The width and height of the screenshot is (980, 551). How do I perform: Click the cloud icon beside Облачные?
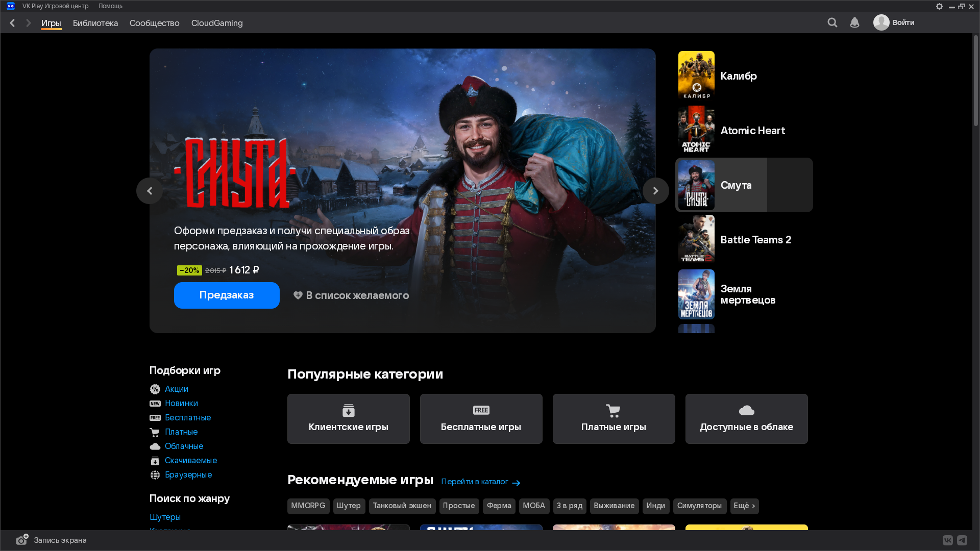tap(155, 446)
